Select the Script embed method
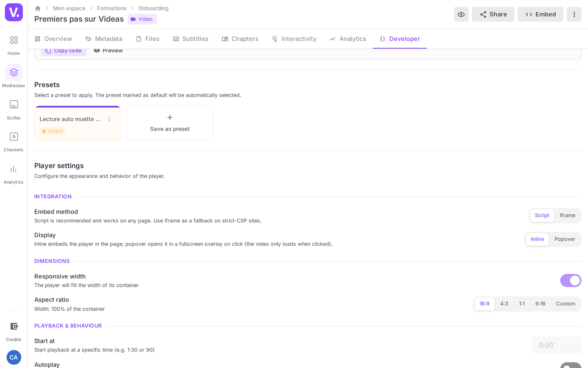Screen dimensions: 588x368 click(542, 216)
